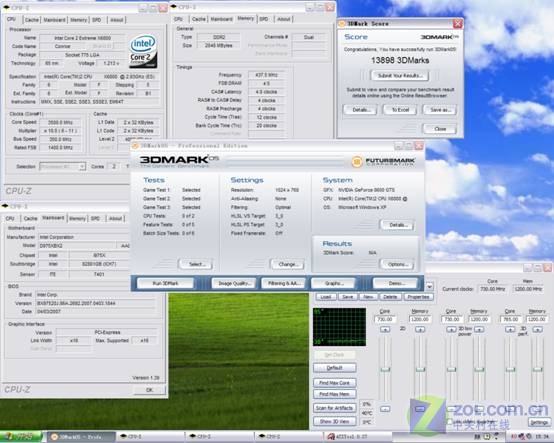Click the 3D perf Core slider handle
554x443 pixels.
510,370
